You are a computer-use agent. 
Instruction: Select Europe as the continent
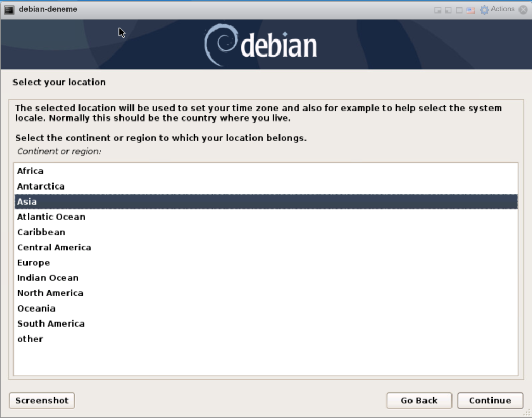click(x=266, y=262)
